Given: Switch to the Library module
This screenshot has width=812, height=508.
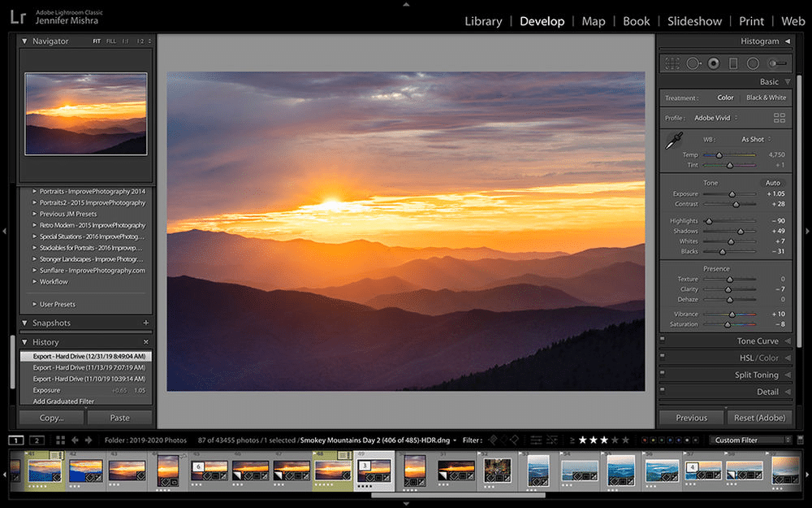Looking at the screenshot, I should click(483, 21).
